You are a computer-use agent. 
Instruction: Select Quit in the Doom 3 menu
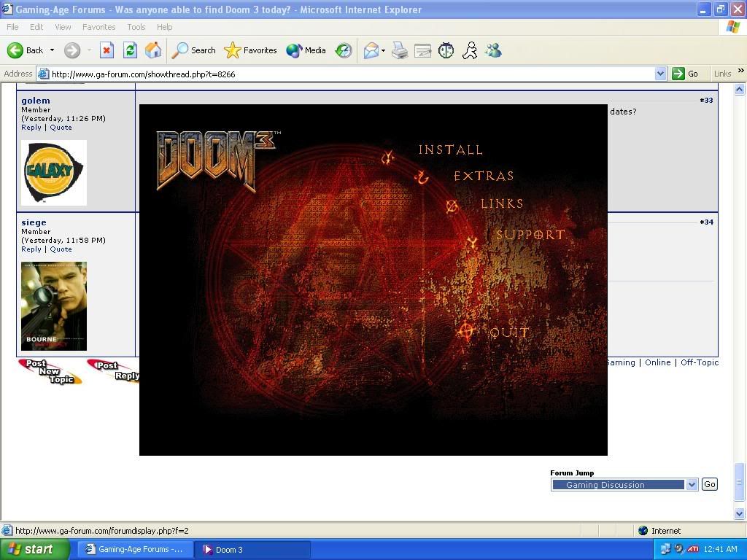(x=509, y=332)
